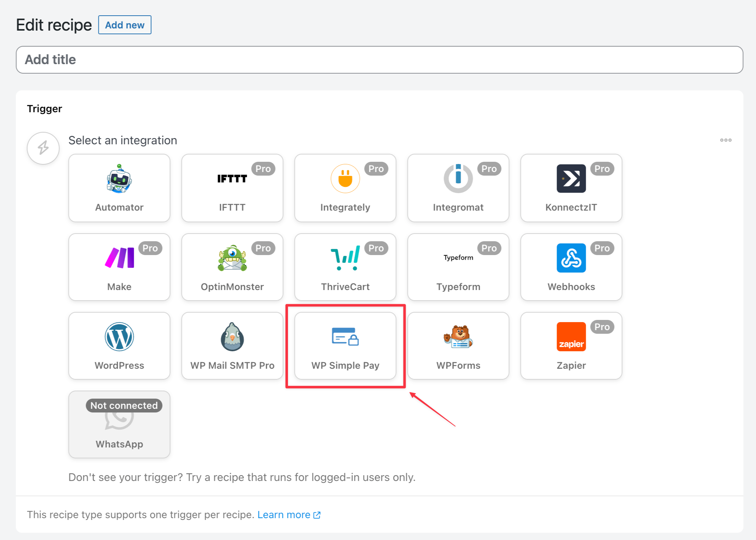Click the Not connected badge on WhatsApp
This screenshot has height=540, width=756.
click(124, 406)
